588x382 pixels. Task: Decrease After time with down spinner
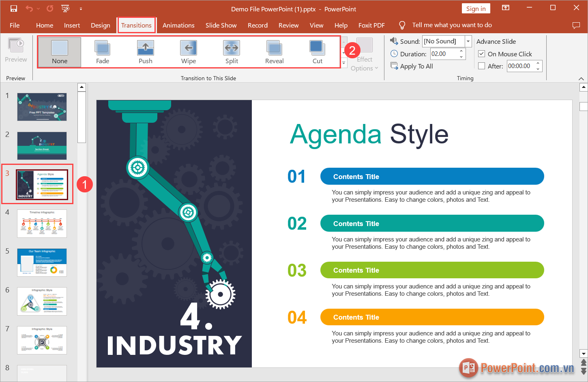pos(538,69)
